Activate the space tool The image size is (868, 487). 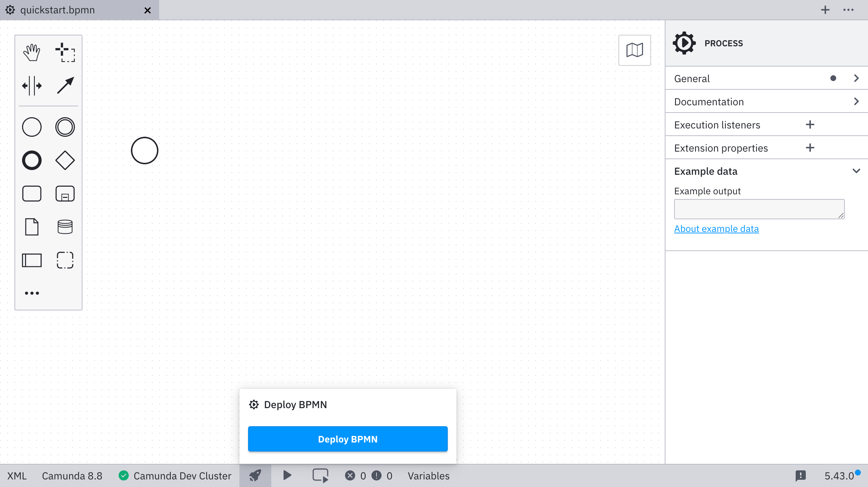[x=32, y=86]
